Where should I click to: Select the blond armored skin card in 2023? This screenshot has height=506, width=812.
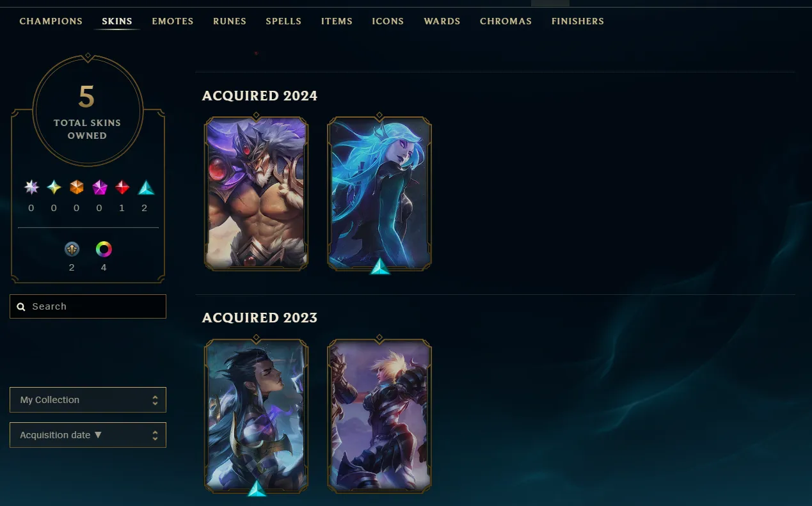(379, 416)
